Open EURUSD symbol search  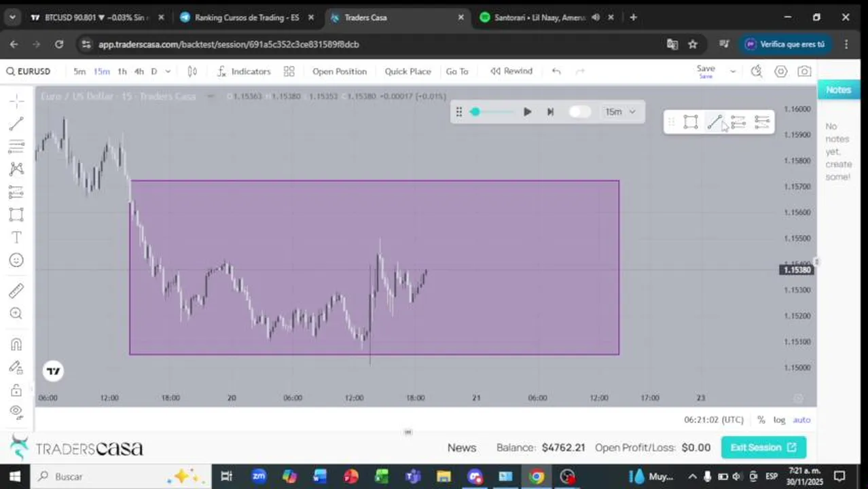tap(29, 71)
